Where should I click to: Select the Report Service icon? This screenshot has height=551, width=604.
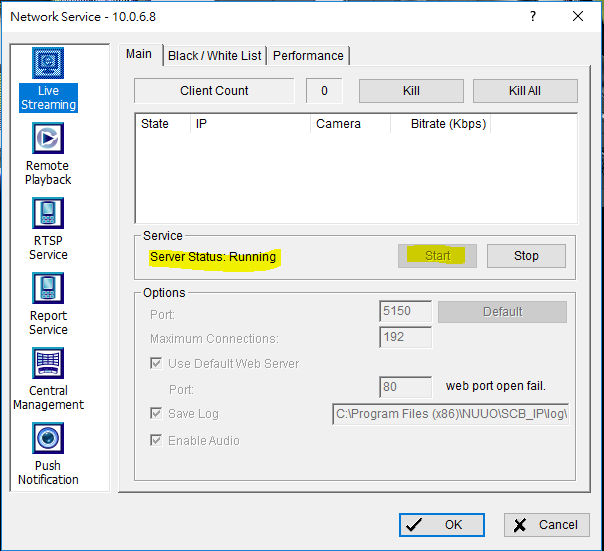[48, 290]
